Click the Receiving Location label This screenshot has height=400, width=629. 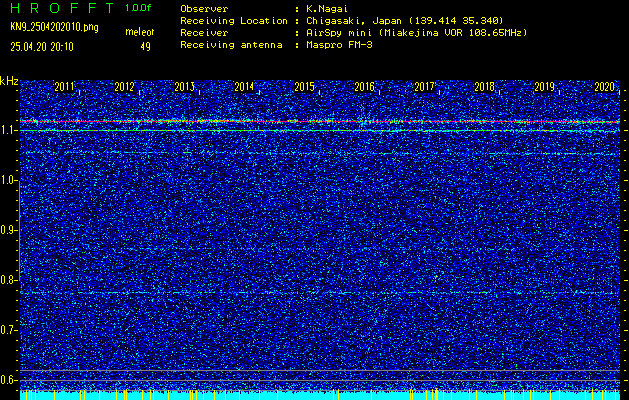coord(234,21)
